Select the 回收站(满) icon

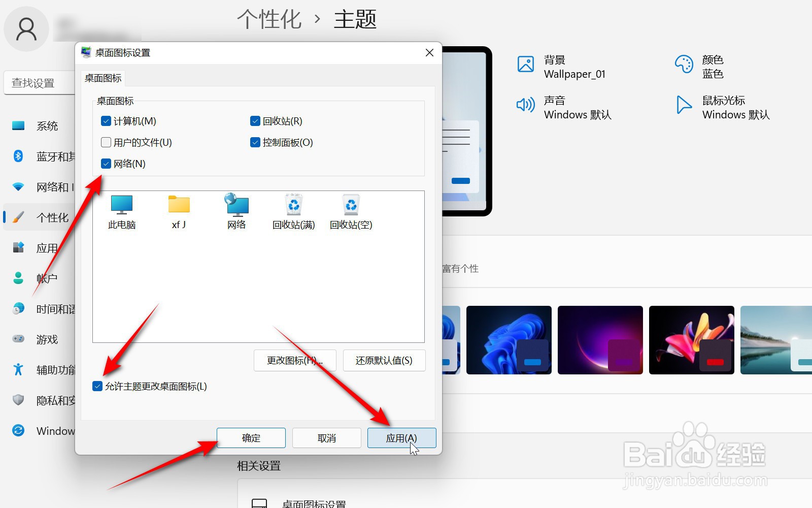click(x=293, y=212)
